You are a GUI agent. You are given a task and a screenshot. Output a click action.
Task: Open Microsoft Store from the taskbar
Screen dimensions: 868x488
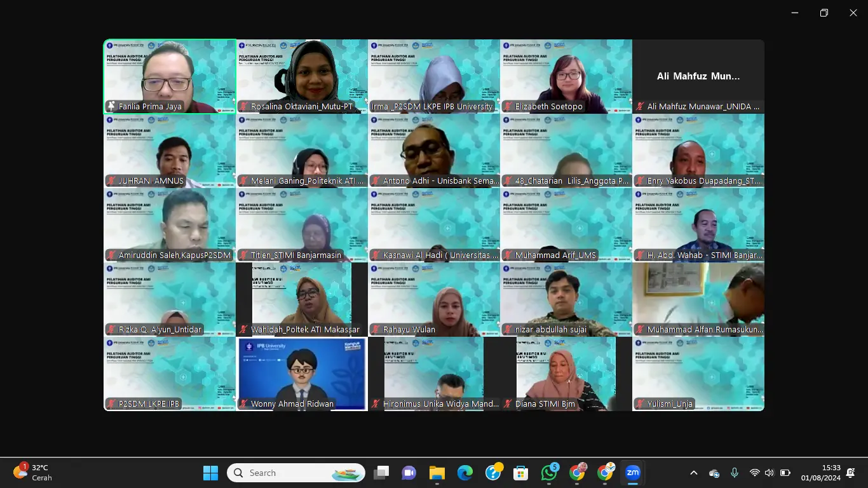click(x=521, y=473)
